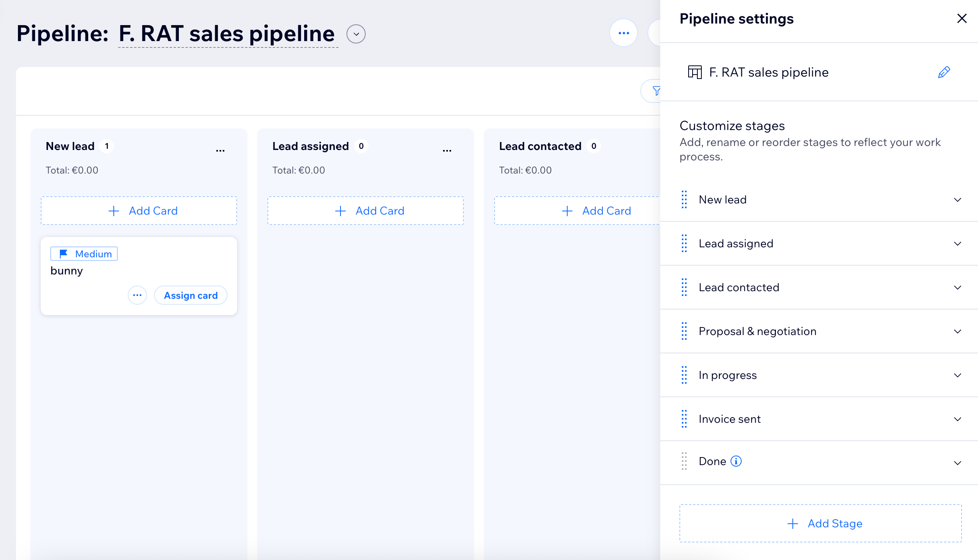Open the Lead assigned column options menu
This screenshot has width=978, height=560.
447,150
